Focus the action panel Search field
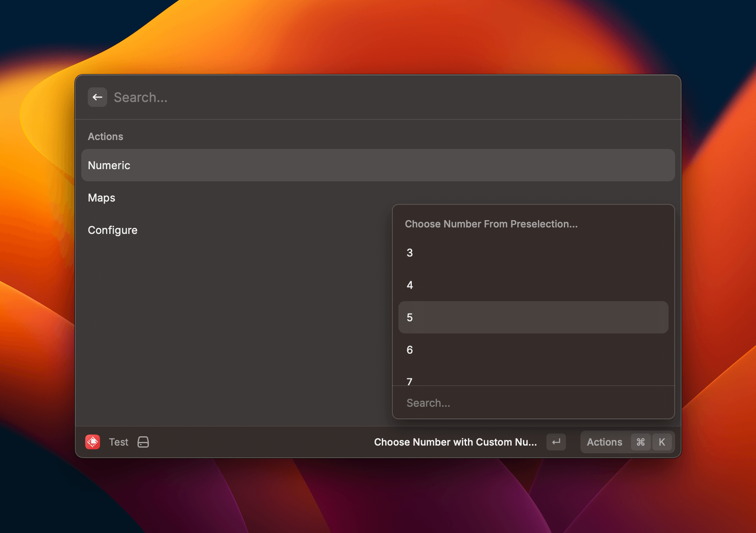 click(x=533, y=403)
